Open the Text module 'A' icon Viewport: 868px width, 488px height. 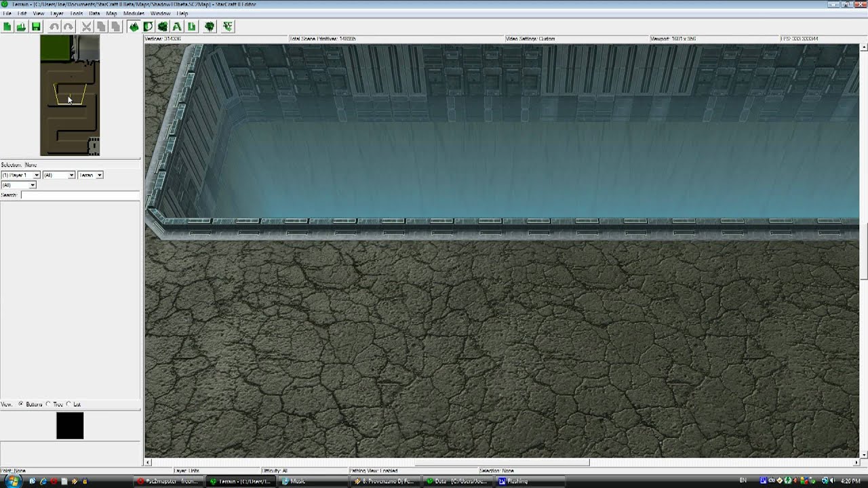(177, 26)
